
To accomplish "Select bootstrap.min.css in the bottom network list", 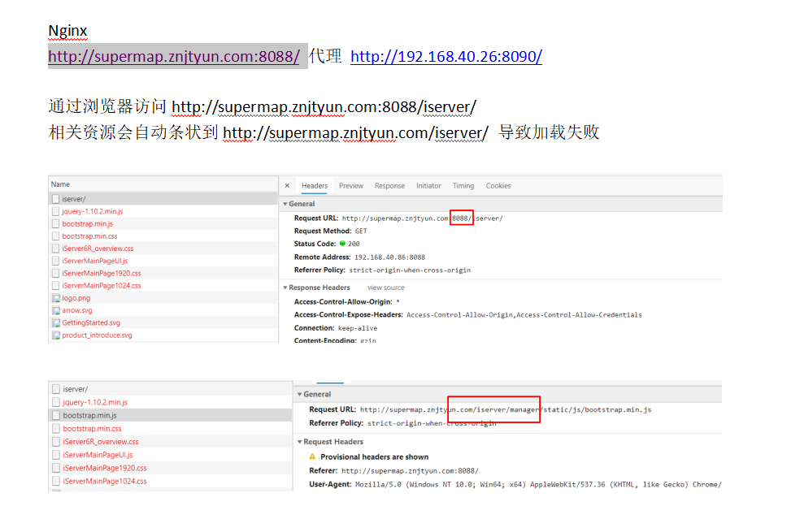I will pyautogui.click(x=170, y=429).
